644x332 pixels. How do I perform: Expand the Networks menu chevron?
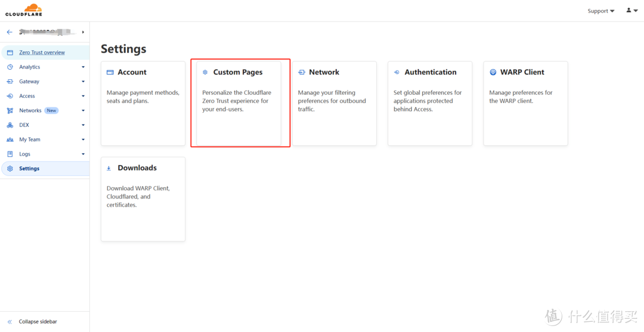pyautogui.click(x=83, y=110)
